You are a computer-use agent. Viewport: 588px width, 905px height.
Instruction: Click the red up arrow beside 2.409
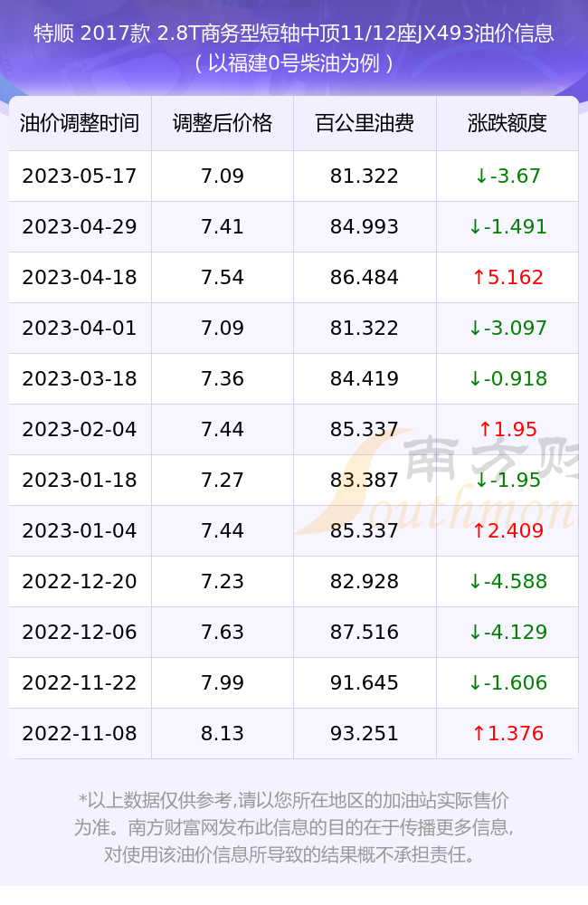tap(479, 531)
